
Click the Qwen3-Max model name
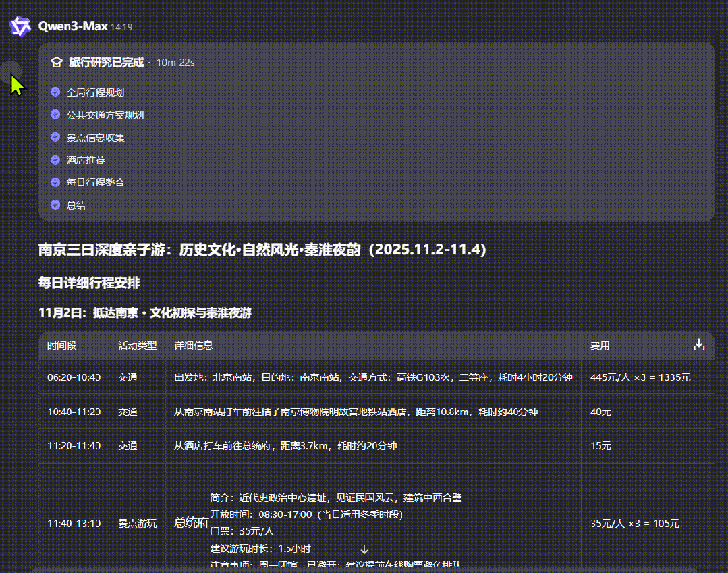pyautogui.click(x=73, y=26)
